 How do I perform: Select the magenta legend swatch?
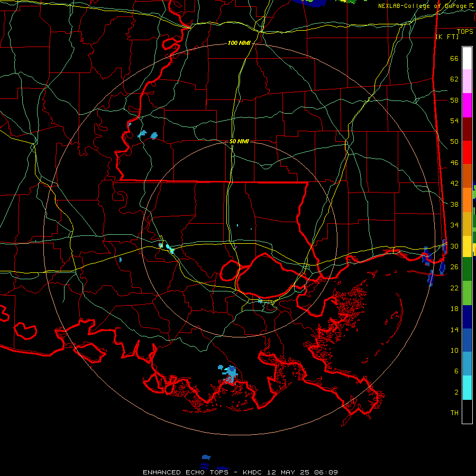point(467,105)
